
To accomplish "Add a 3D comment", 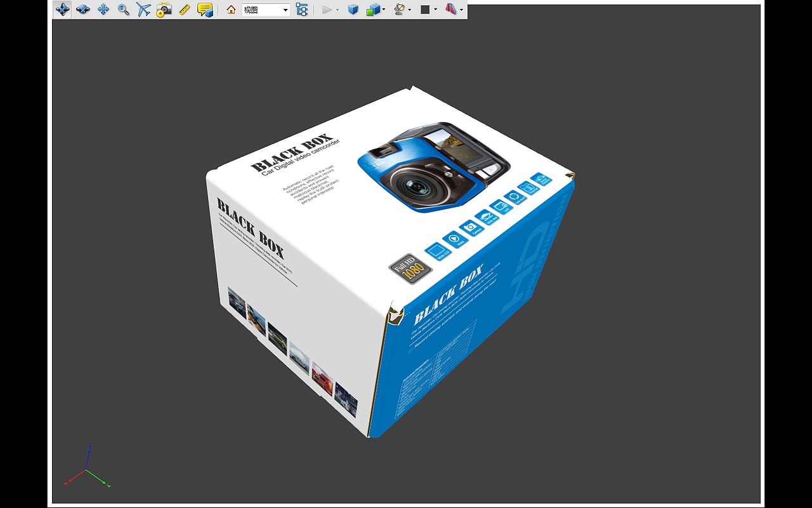I will [205, 10].
